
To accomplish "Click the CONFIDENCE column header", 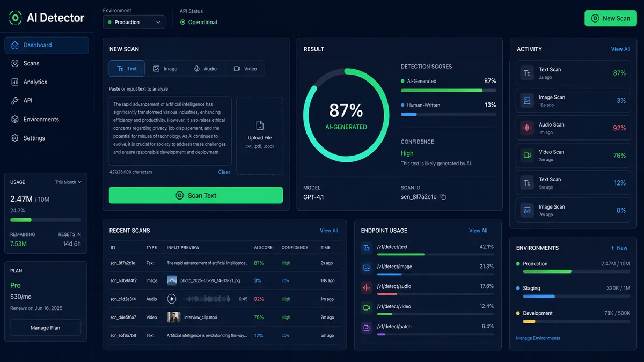I will [x=295, y=248].
